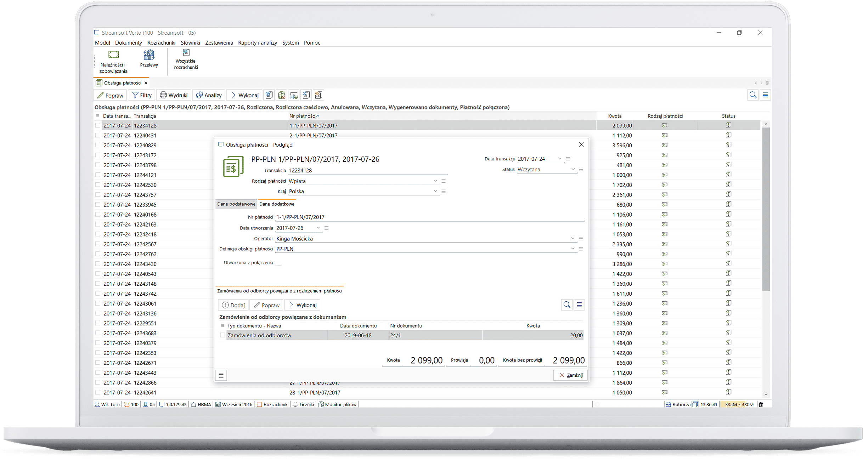Click toolbar document icon with orange badge
The width and height of the screenshot is (868, 472).
pyautogui.click(x=319, y=95)
